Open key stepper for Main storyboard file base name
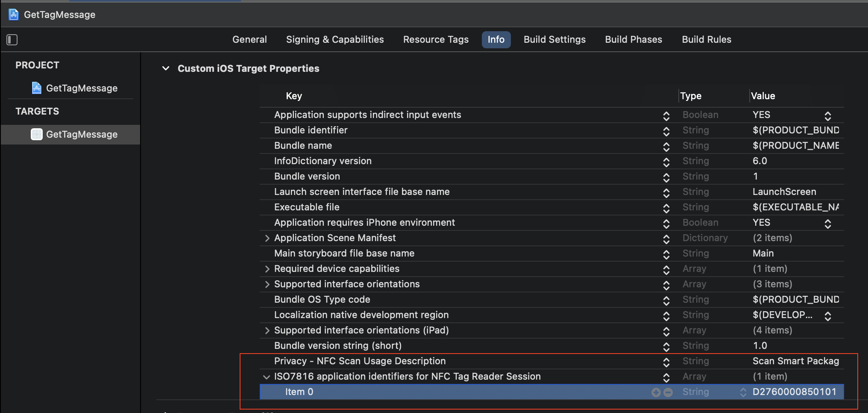The width and height of the screenshot is (868, 413). (x=666, y=254)
